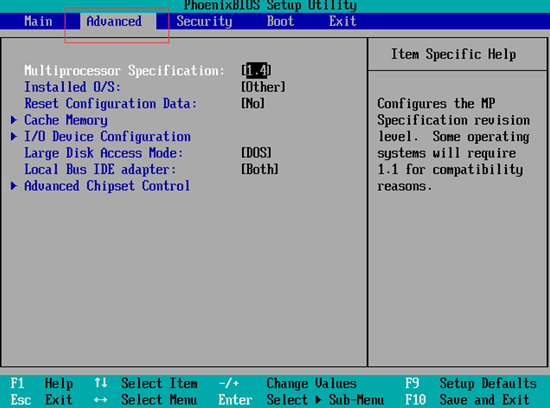Image resolution: width=550 pixels, height=408 pixels.
Task: Click the triangle arrow beside Cache Memory
Action: (14, 120)
